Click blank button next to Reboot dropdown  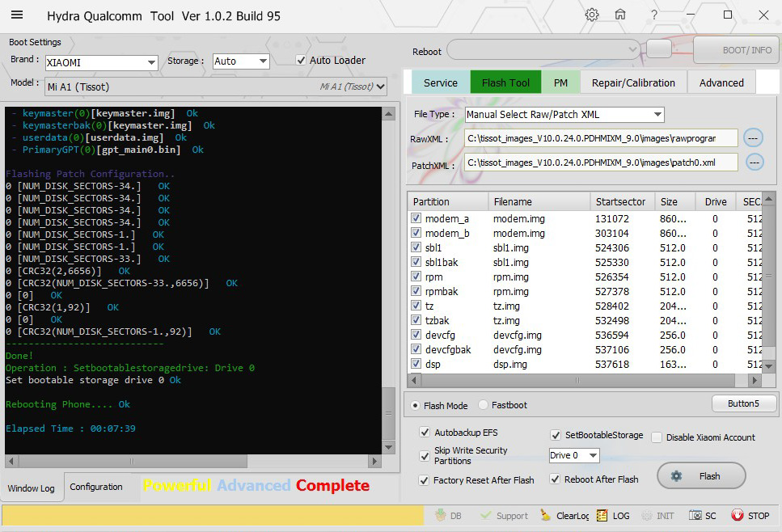pyautogui.click(x=659, y=49)
